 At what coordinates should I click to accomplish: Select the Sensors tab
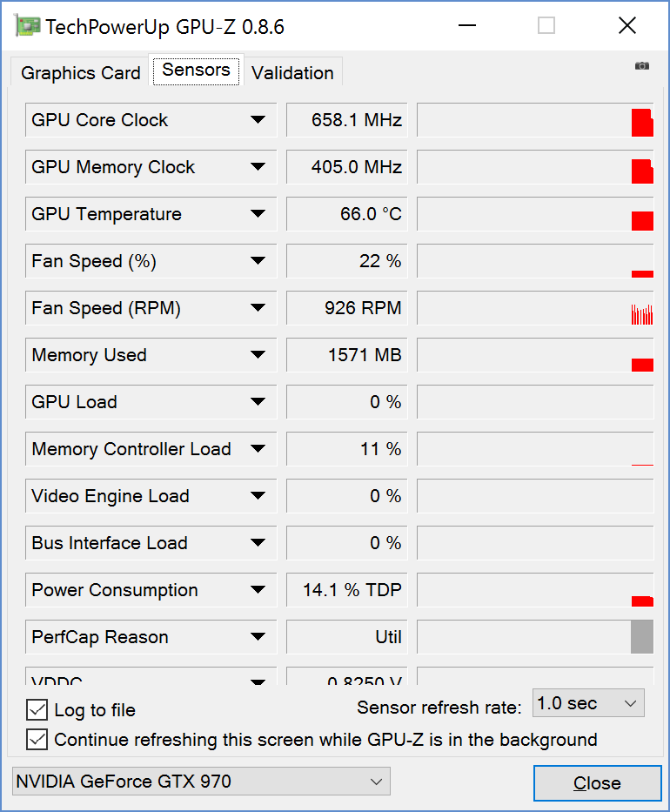pyautogui.click(x=196, y=70)
